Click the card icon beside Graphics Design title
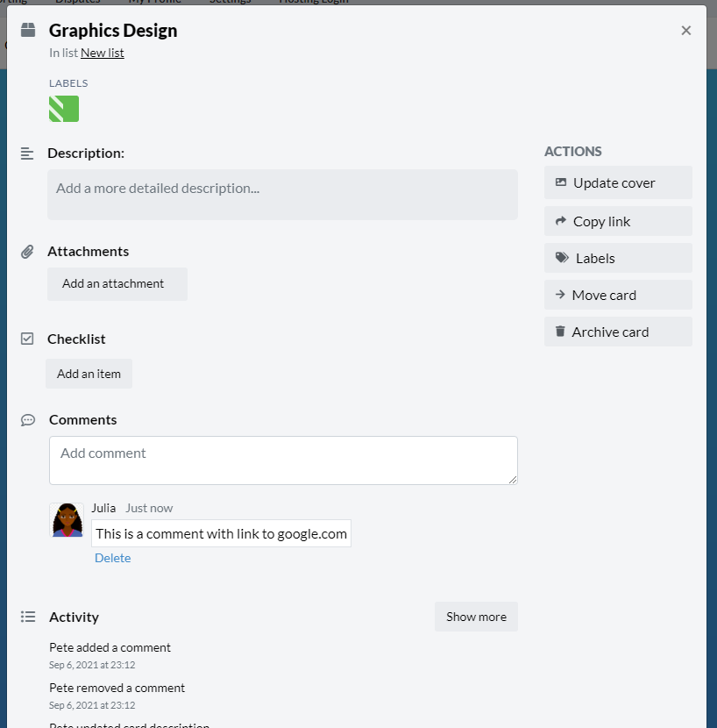This screenshot has height=728, width=717. [28, 30]
